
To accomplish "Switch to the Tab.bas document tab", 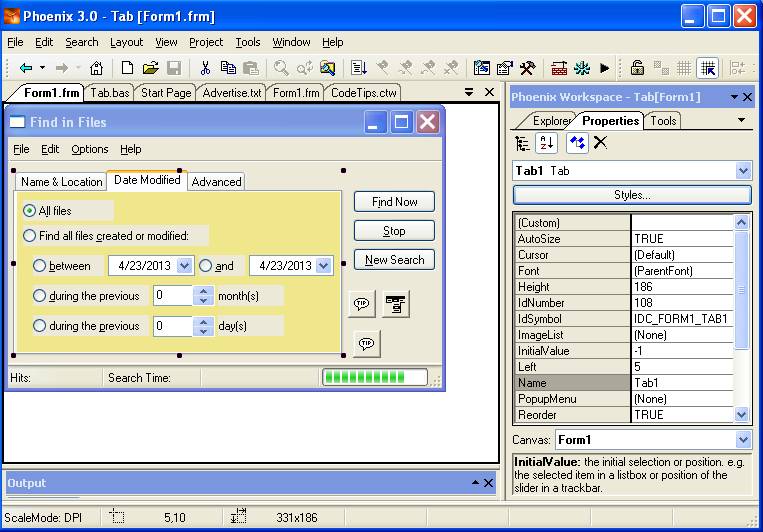I will (110, 93).
